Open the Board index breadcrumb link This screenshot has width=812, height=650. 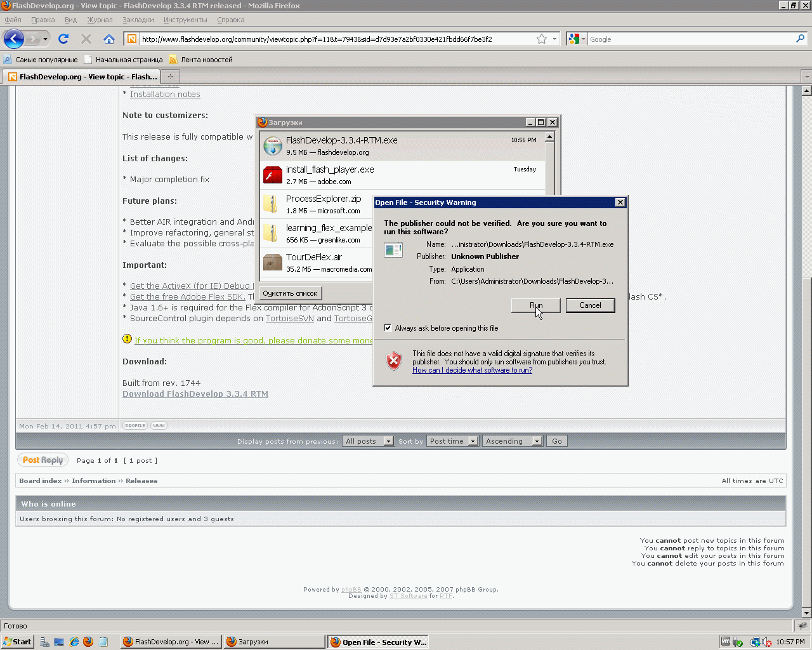click(41, 481)
